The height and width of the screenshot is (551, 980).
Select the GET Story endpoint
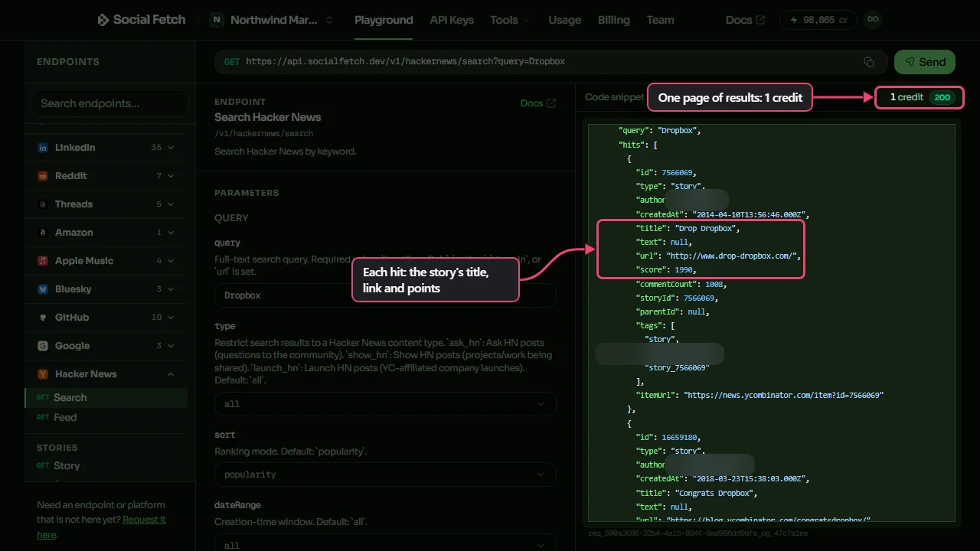(x=106, y=465)
